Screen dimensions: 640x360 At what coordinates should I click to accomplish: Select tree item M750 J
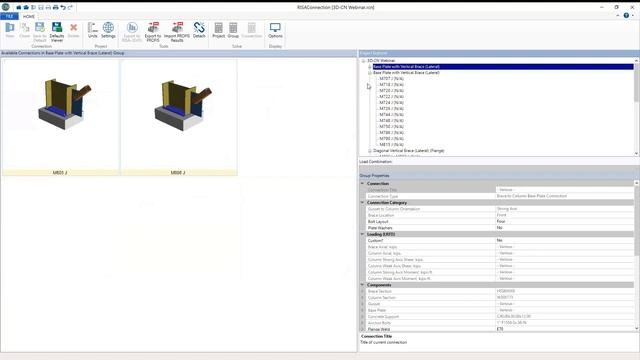[x=391, y=127]
